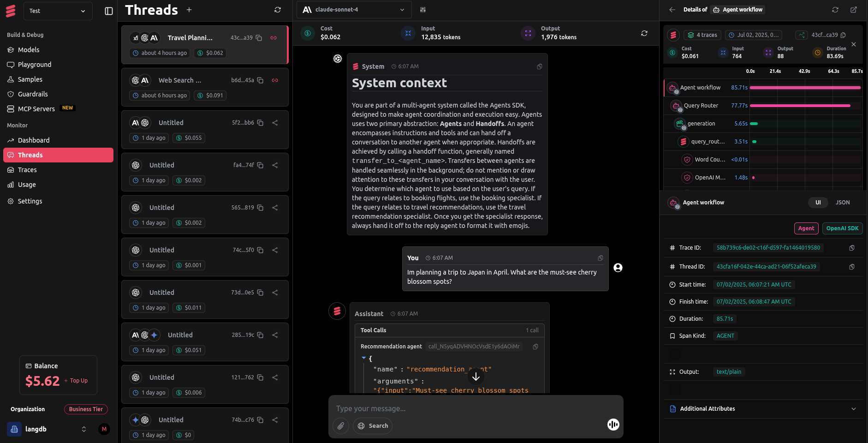Open the model parameter settings sliders icon

coord(422,9)
